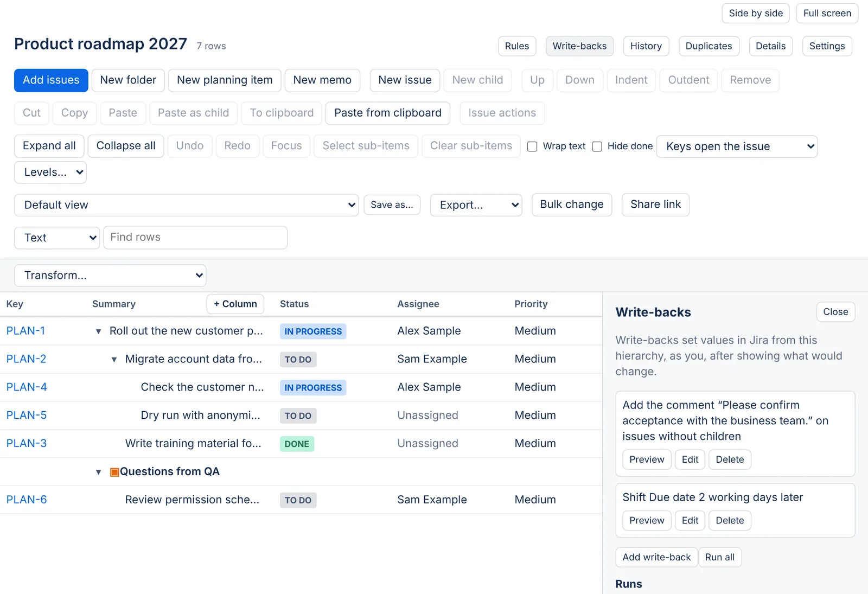Viewport: 868px width, 594px height.
Task: Click the Summary column header
Action: tap(114, 304)
